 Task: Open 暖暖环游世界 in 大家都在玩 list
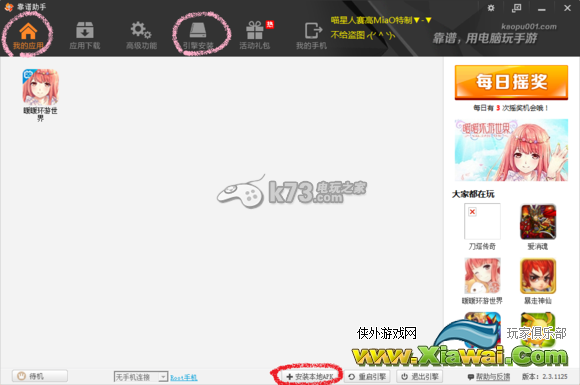point(482,276)
